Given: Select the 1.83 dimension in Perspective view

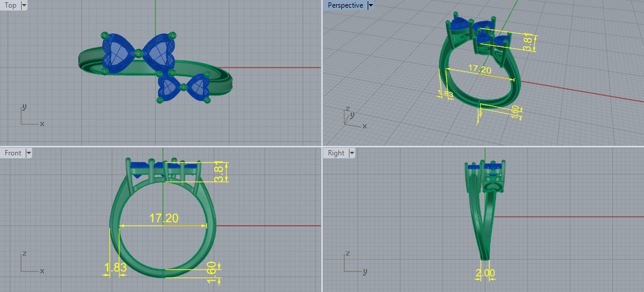Looking at the screenshot, I should click(x=446, y=94).
